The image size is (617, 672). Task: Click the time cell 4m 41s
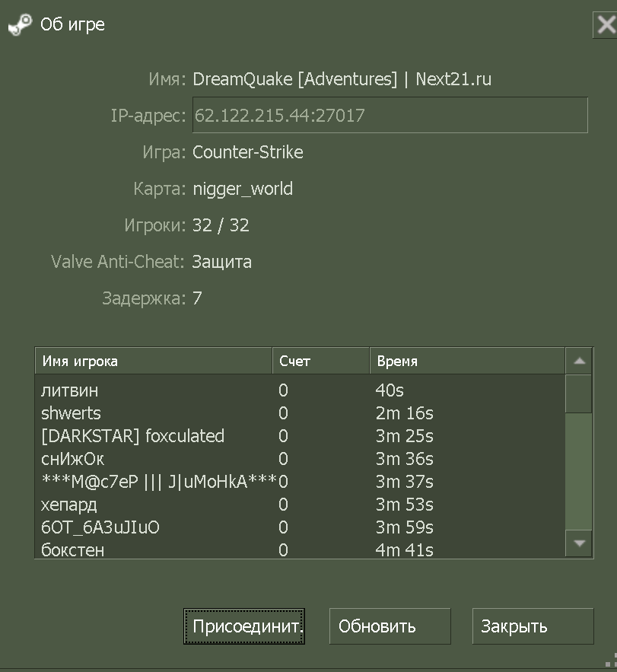pos(405,550)
